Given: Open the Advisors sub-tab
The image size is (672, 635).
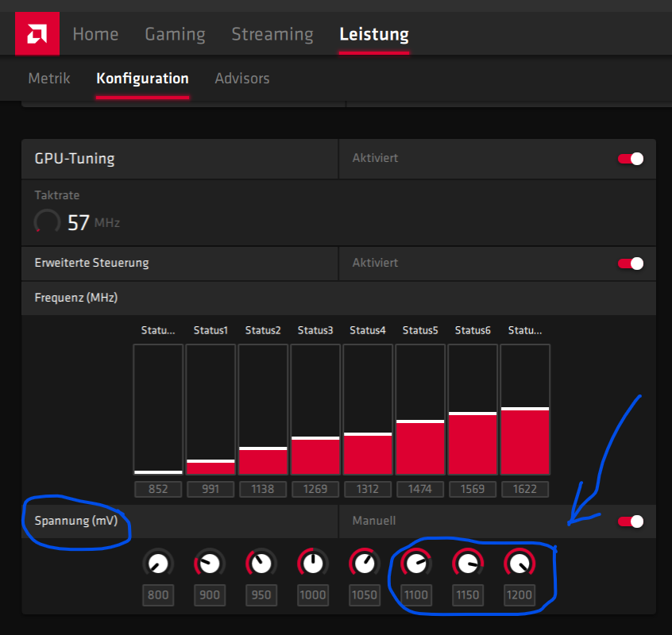Looking at the screenshot, I should click(x=242, y=79).
